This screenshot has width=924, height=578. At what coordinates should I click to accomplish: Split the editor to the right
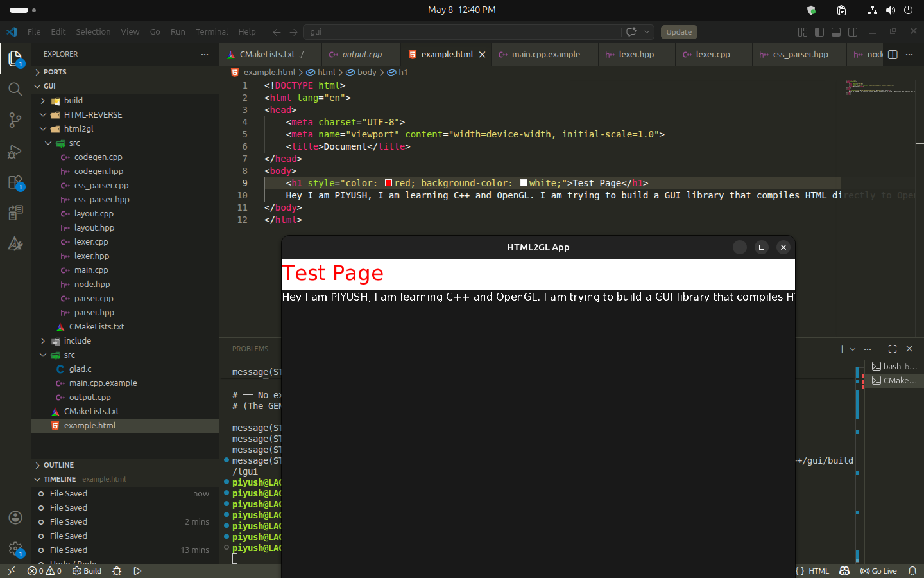click(893, 55)
